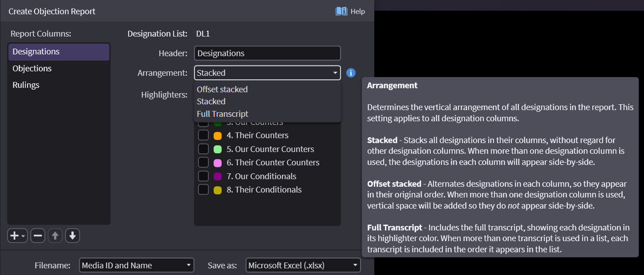Check the Our Counter Counters checkbox
The image size is (644, 275).
coord(203,149)
